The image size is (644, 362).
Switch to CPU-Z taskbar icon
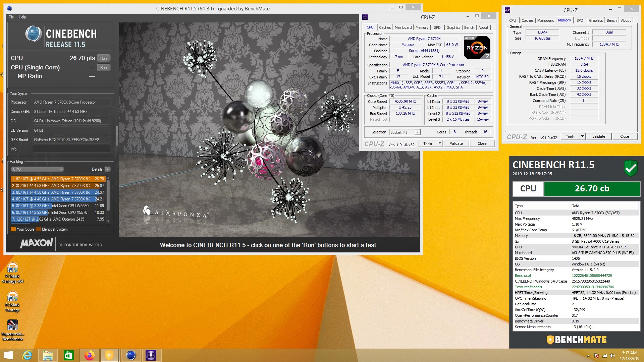point(151,355)
